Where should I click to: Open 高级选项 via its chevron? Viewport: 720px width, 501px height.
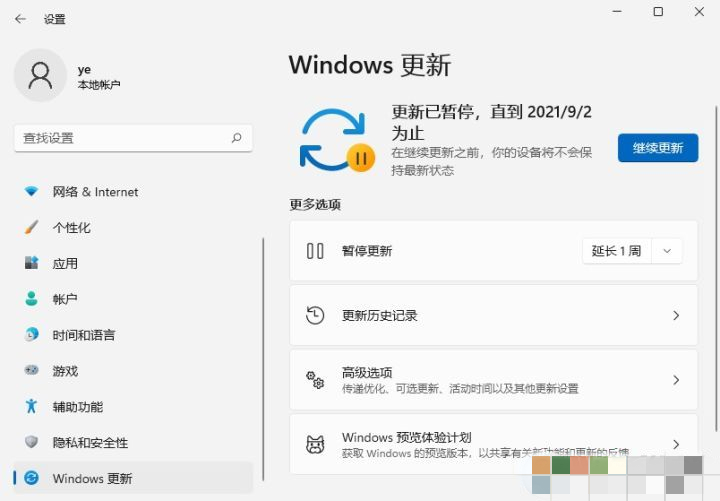676,380
